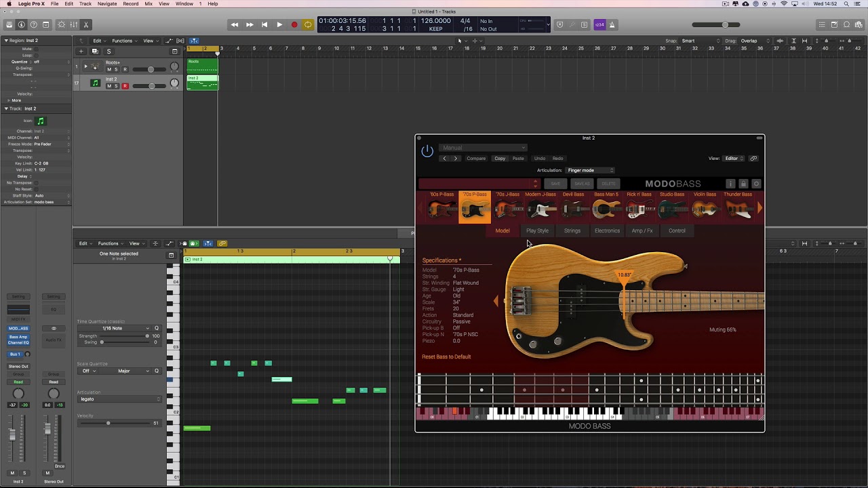The image size is (868, 488).
Task: Start playback with Play button
Action: click(x=279, y=25)
